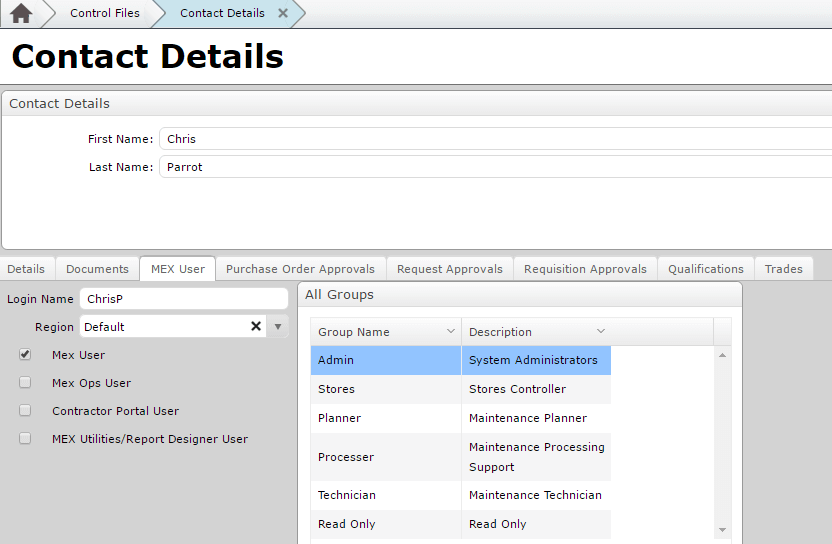The width and height of the screenshot is (832, 544).
Task: Open the Request Approvals tab
Action: pyautogui.click(x=449, y=269)
